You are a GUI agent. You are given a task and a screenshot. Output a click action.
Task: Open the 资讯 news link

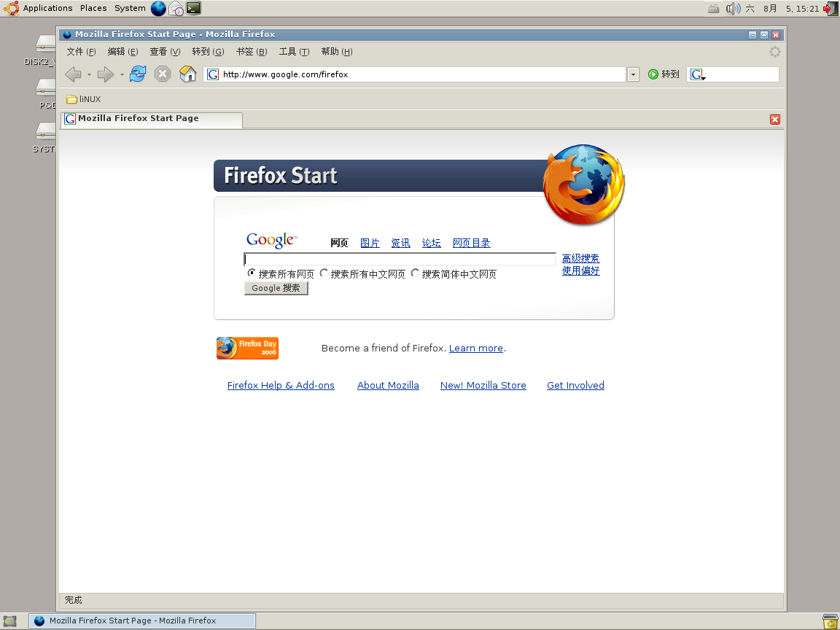click(400, 243)
